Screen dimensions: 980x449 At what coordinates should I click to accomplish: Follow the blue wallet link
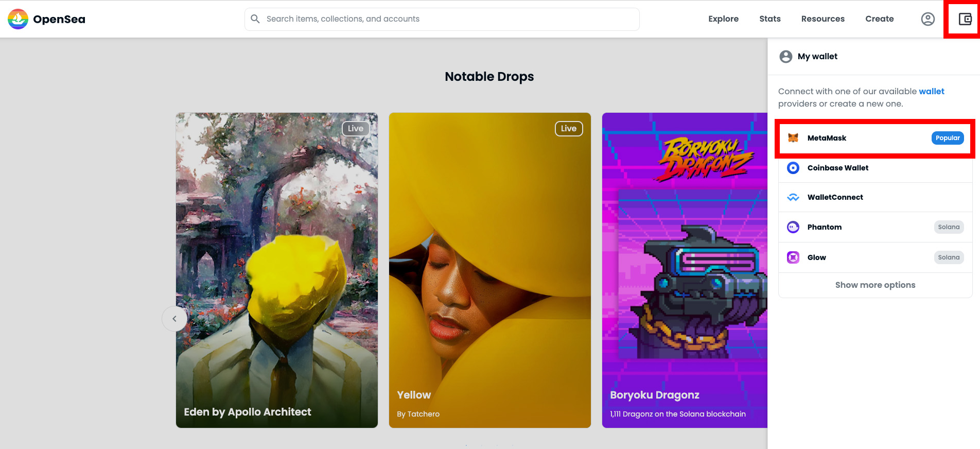932,91
